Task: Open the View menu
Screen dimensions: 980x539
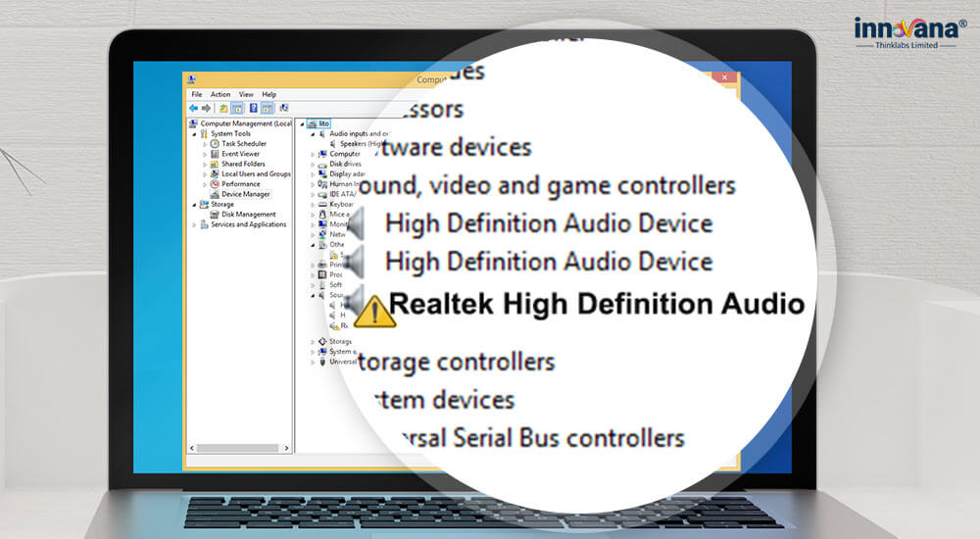Action: click(x=246, y=94)
